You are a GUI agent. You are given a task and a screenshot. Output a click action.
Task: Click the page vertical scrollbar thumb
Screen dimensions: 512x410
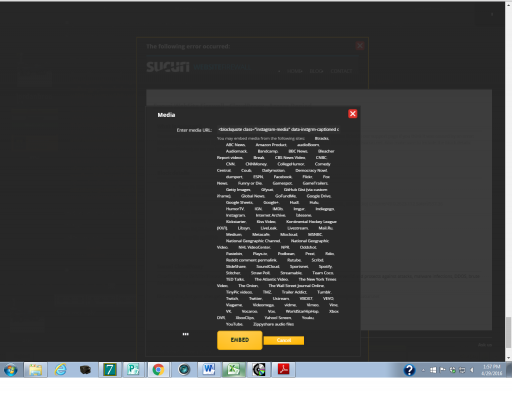point(508,332)
